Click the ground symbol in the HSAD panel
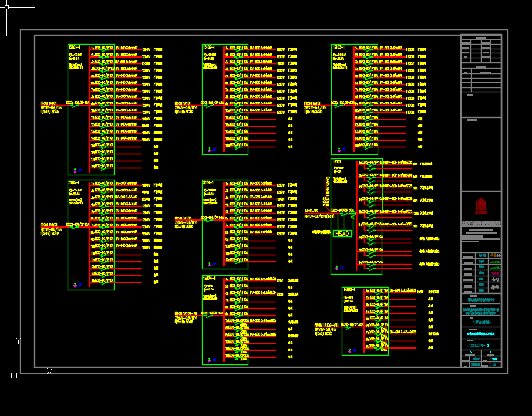This screenshot has width=532, height=416. point(336,268)
